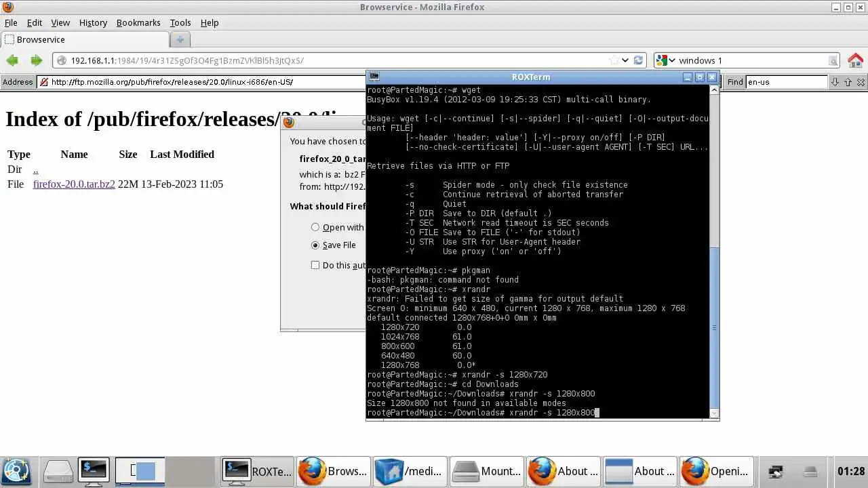Click the network tray icon
This screenshot has height=488, width=868.
tap(776, 472)
